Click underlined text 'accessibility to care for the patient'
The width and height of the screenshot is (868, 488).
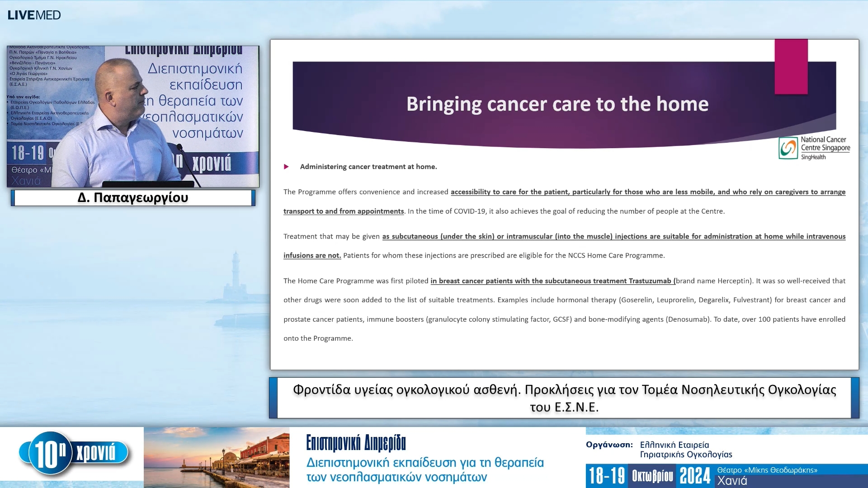(x=509, y=192)
